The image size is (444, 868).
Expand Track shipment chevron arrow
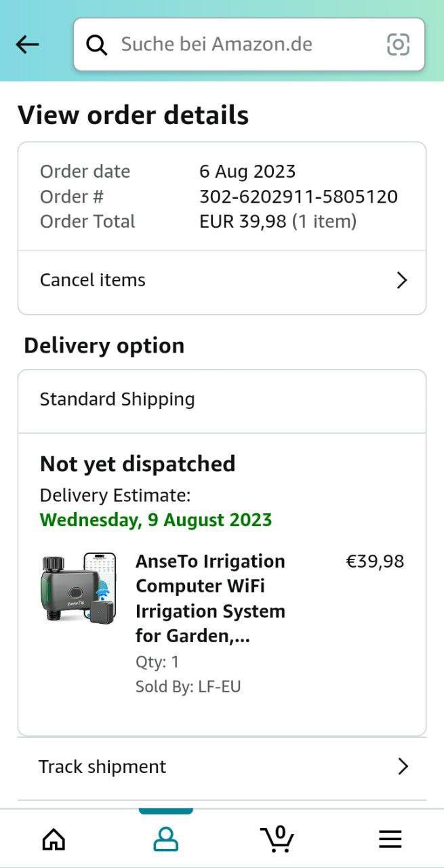click(x=403, y=766)
